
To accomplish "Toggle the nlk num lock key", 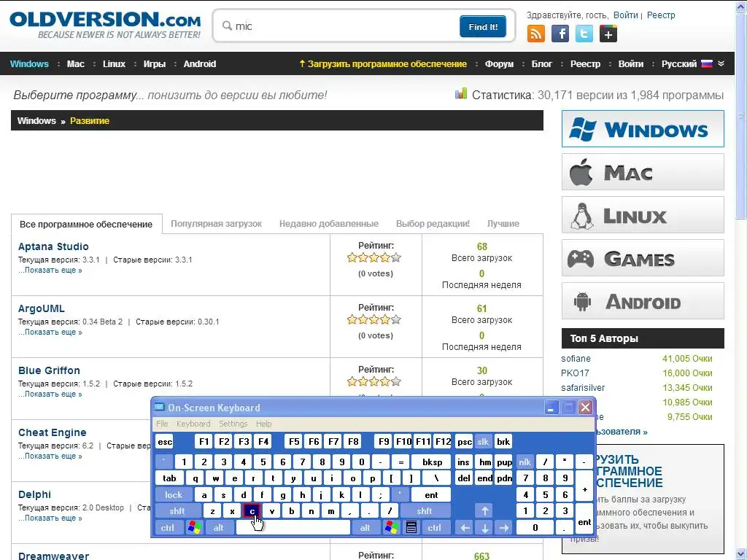I will click(525, 462).
